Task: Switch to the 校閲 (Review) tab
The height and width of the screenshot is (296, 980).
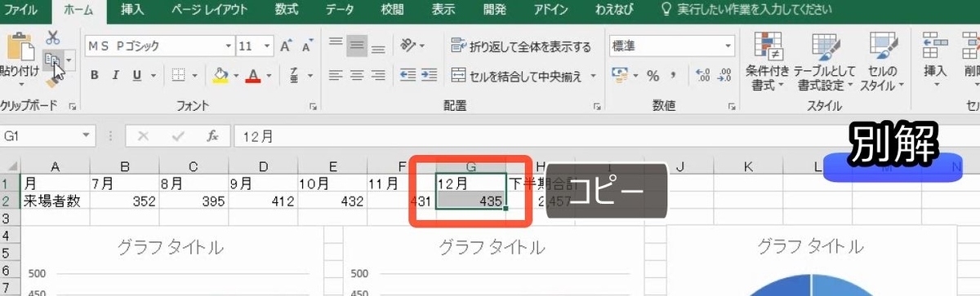Action: click(x=392, y=11)
